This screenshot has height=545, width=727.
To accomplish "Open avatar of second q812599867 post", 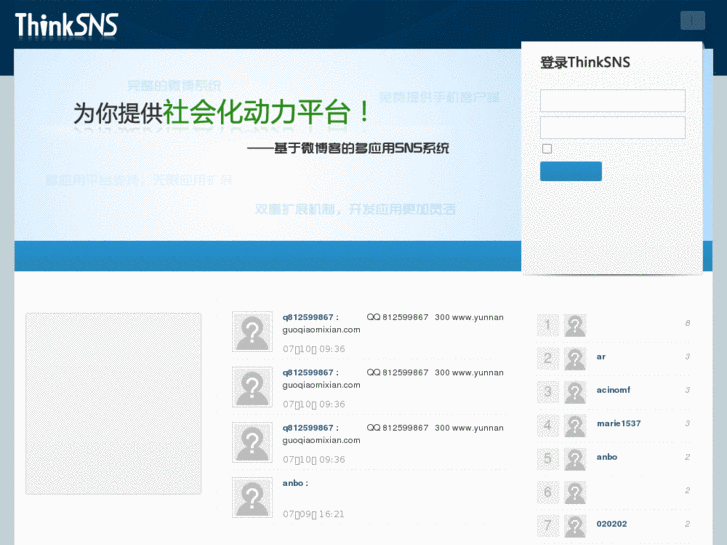I will pos(252,387).
